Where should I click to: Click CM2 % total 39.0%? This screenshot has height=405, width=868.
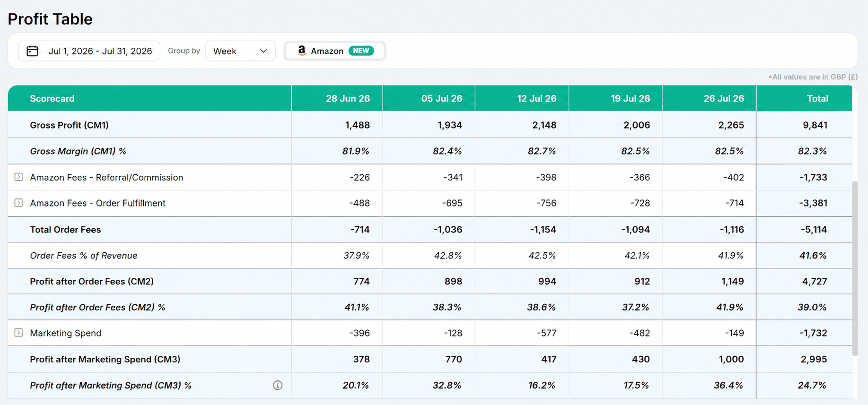[x=812, y=308]
